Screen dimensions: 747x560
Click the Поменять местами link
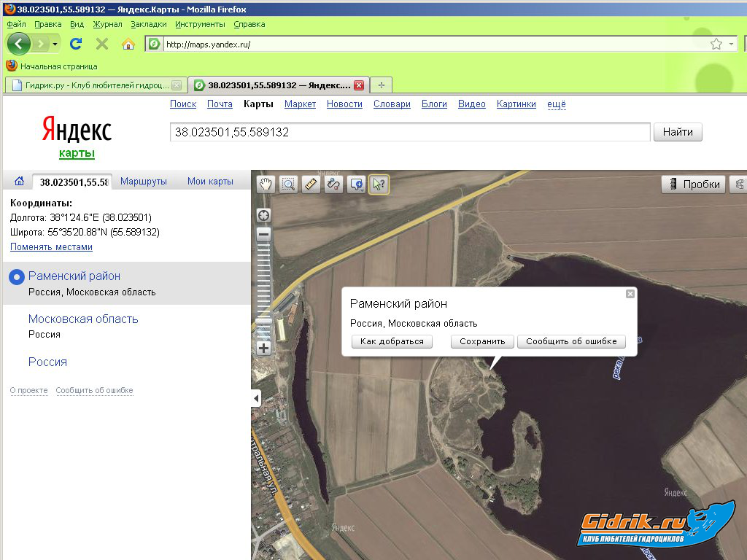(x=51, y=247)
